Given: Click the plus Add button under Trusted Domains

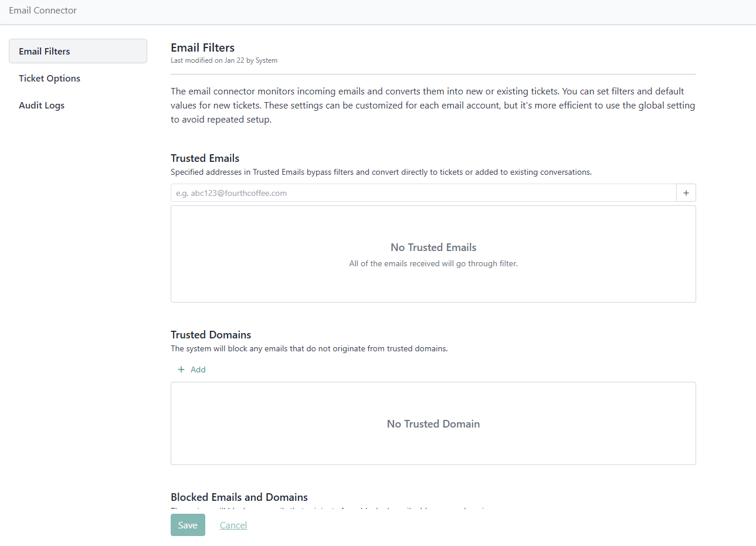Looking at the screenshot, I should point(192,369).
